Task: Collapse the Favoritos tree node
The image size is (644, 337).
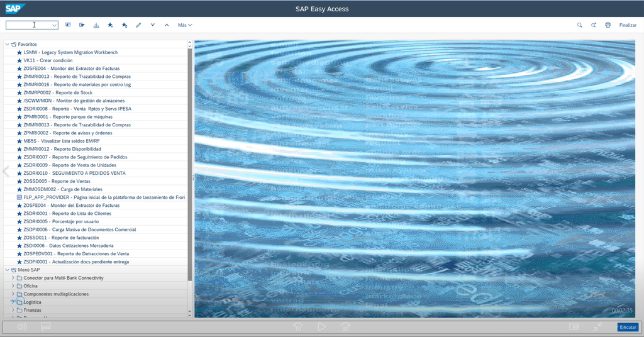Action: tap(6, 45)
